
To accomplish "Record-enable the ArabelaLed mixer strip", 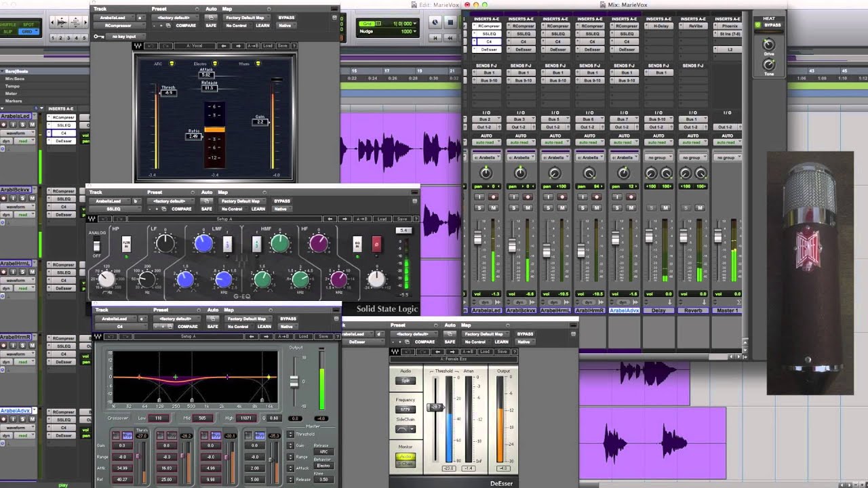I will tap(493, 197).
